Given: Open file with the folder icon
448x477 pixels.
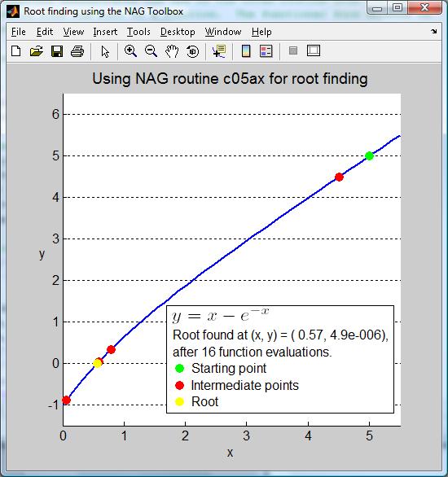Looking at the screenshot, I should pyautogui.click(x=37, y=51).
